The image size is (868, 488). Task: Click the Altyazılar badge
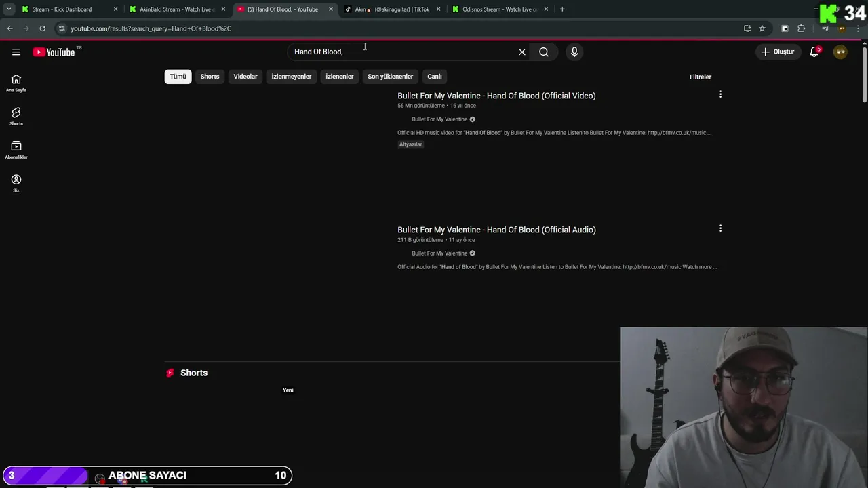click(410, 144)
